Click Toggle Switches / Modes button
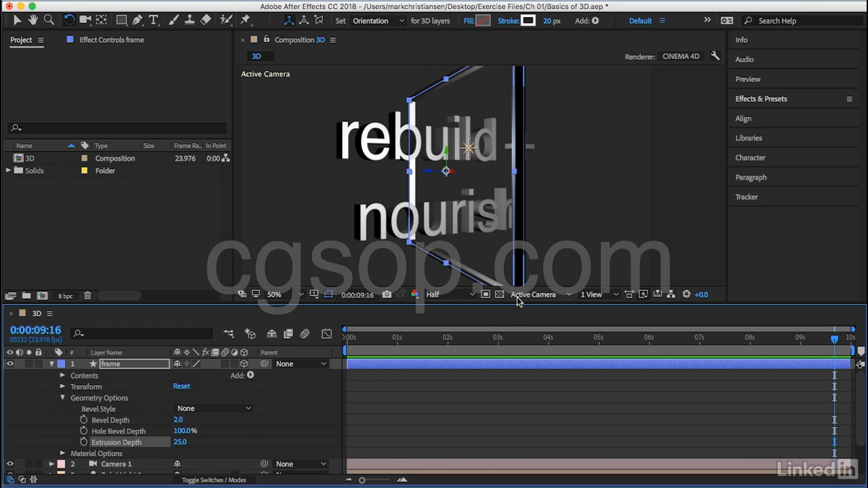This screenshot has width=868, height=488. [x=214, y=480]
